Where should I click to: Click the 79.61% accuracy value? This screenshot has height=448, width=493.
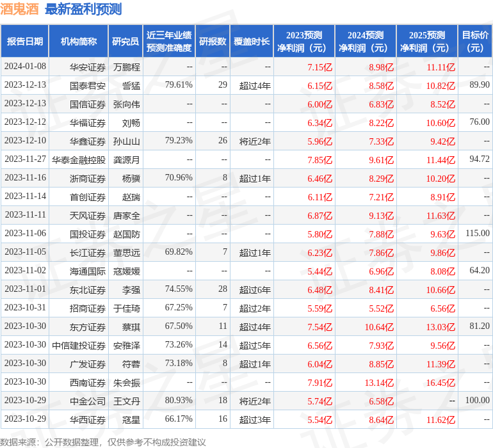tap(179, 85)
